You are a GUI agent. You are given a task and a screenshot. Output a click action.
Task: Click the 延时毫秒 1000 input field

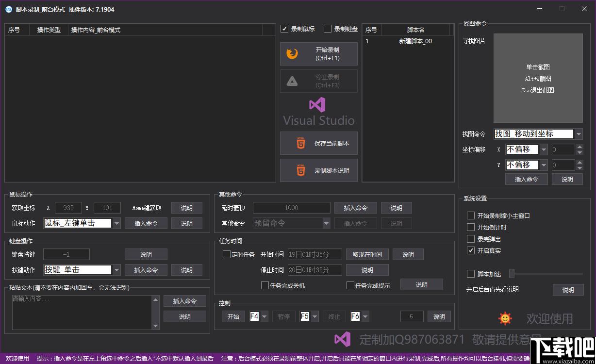292,208
